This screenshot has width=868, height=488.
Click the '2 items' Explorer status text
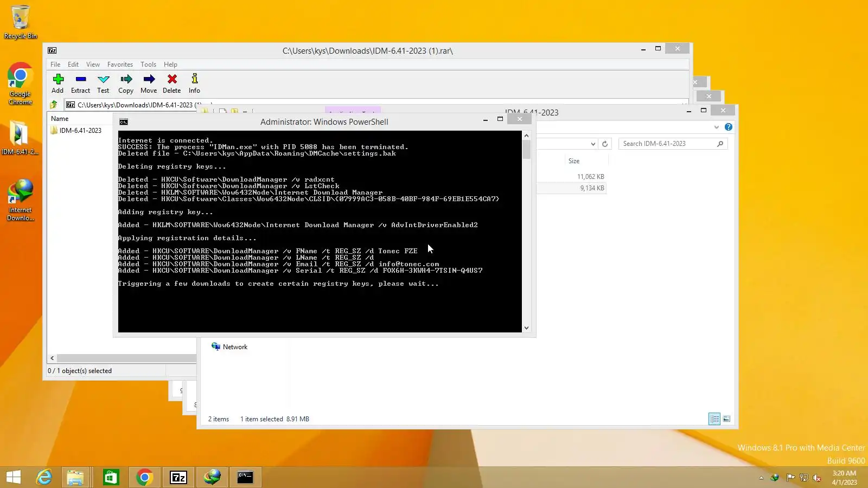point(219,419)
